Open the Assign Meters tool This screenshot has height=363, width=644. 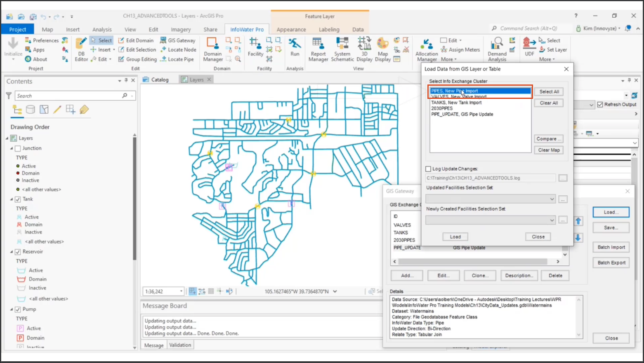[460, 49]
